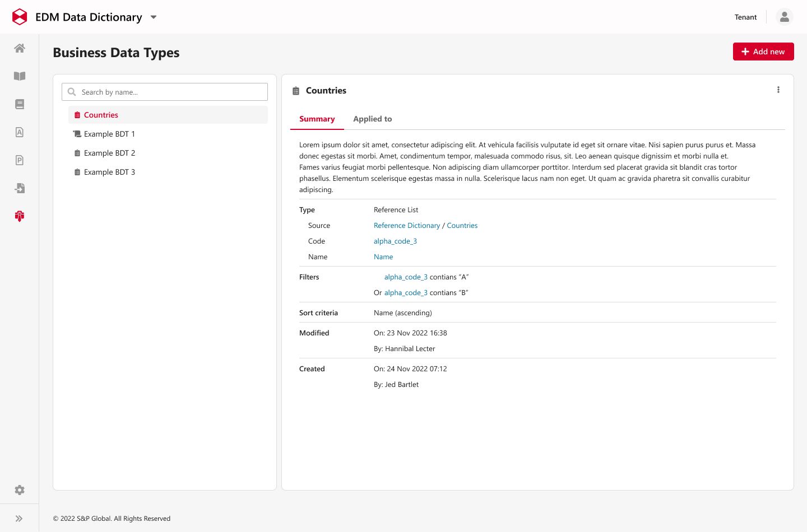
Task: Select Example BDT 2 in the list
Action: (x=168, y=153)
